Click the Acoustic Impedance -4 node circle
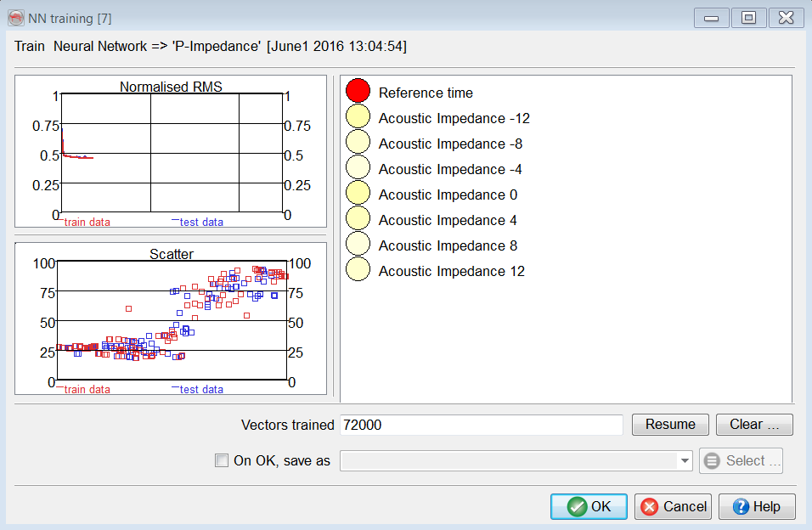 click(x=358, y=168)
